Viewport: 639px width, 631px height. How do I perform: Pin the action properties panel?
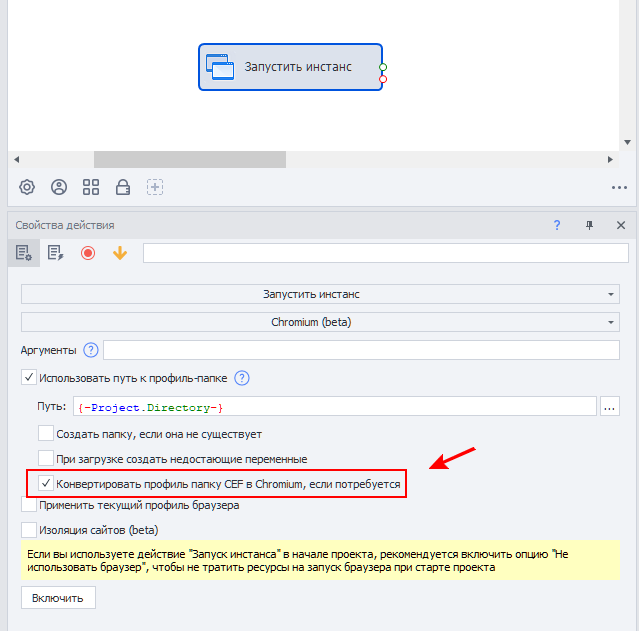[x=589, y=225]
